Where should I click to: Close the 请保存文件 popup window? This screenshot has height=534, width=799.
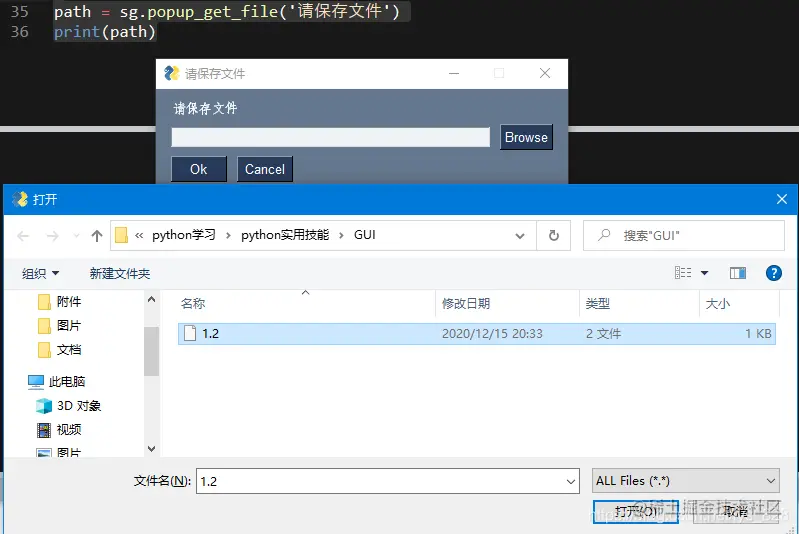coord(545,73)
